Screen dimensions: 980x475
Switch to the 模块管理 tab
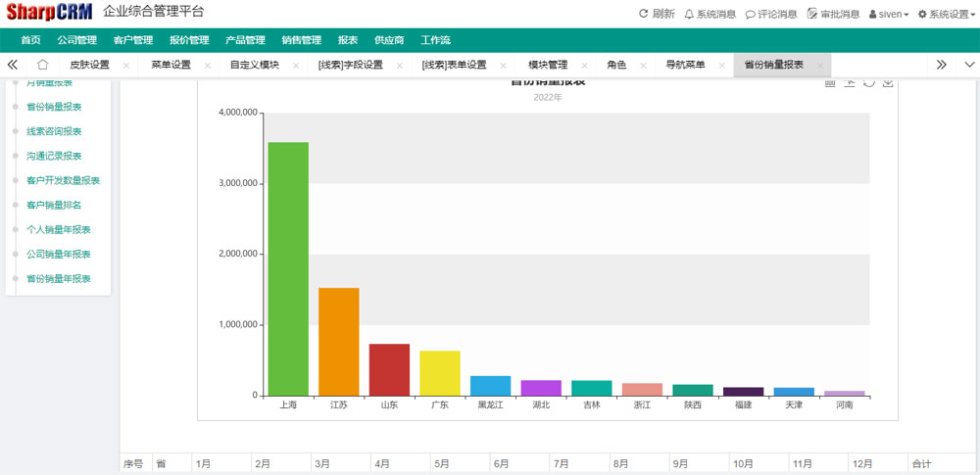point(548,65)
